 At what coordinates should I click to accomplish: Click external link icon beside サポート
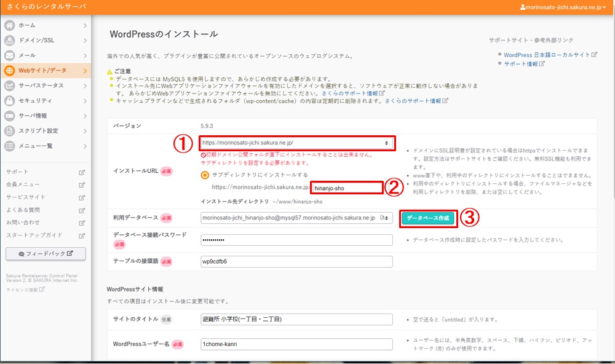click(x=82, y=172)
